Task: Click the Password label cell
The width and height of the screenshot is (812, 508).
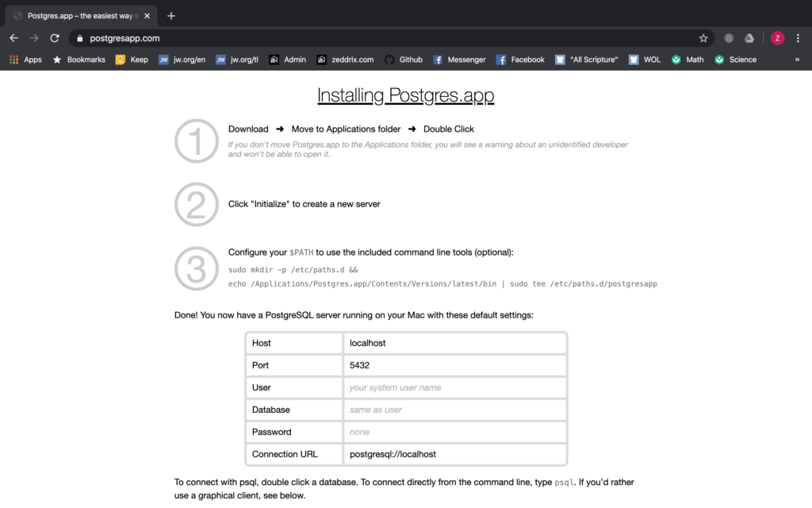Action: tap(293, 433)
